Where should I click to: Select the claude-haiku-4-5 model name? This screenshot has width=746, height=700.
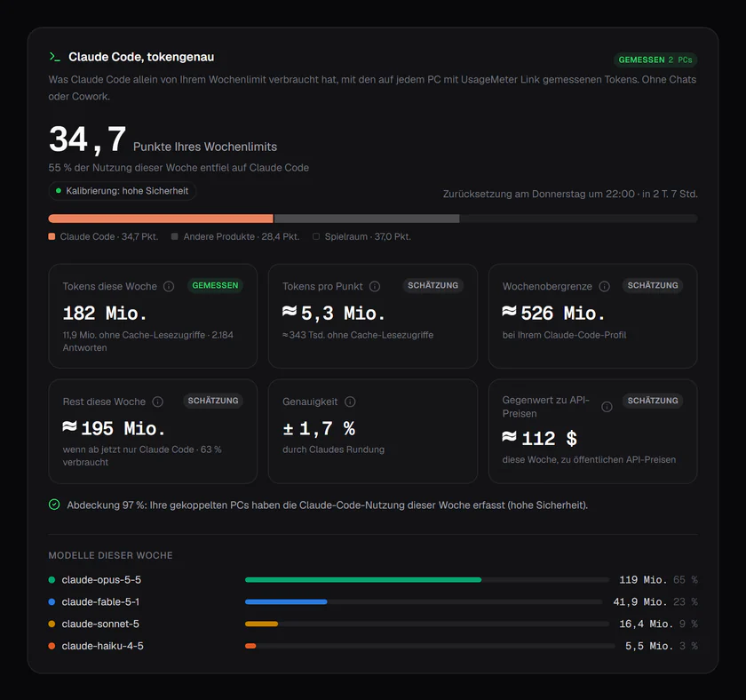103,646
